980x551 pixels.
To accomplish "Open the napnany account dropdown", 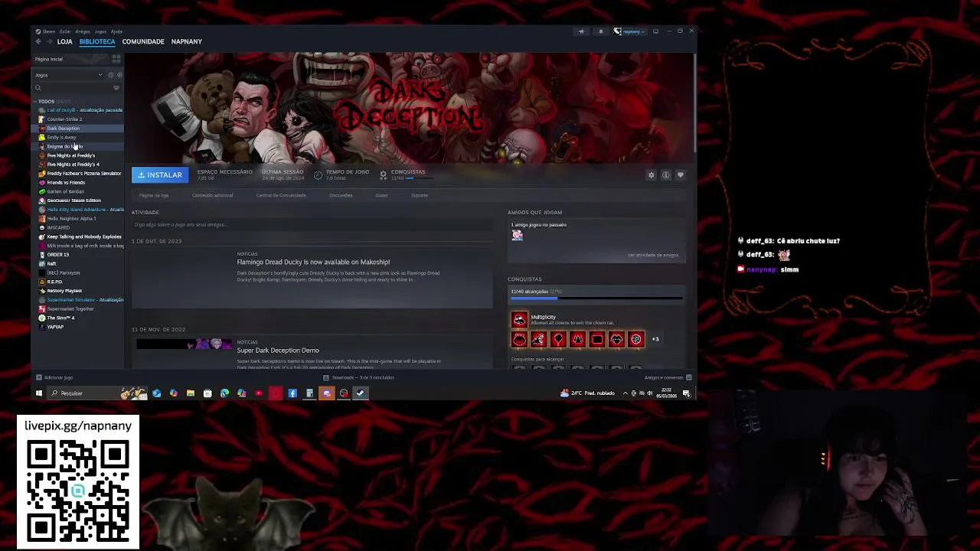I will [x=629, y=31].
